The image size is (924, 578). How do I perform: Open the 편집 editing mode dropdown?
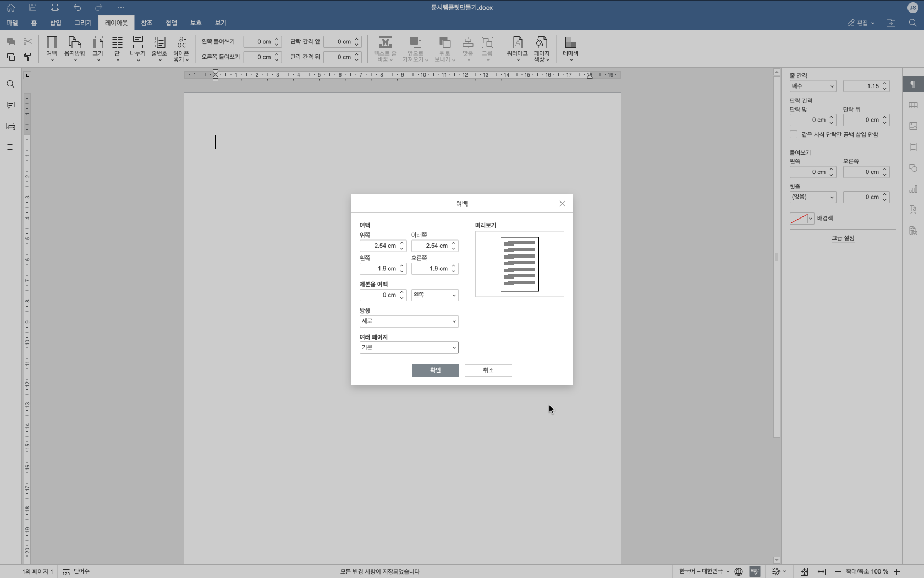tap(861, 23)
